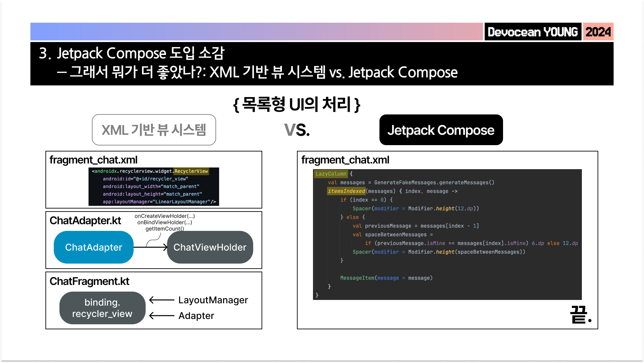Click the "binding.recycler_view" node
The width and height of the screenshot is (644, 363).
[x=102, y=308]
